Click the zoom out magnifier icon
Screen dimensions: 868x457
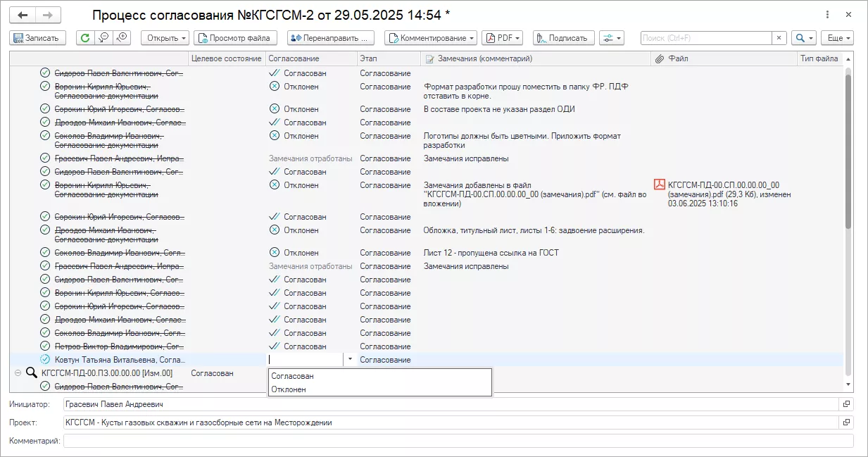tap(103, 38)
